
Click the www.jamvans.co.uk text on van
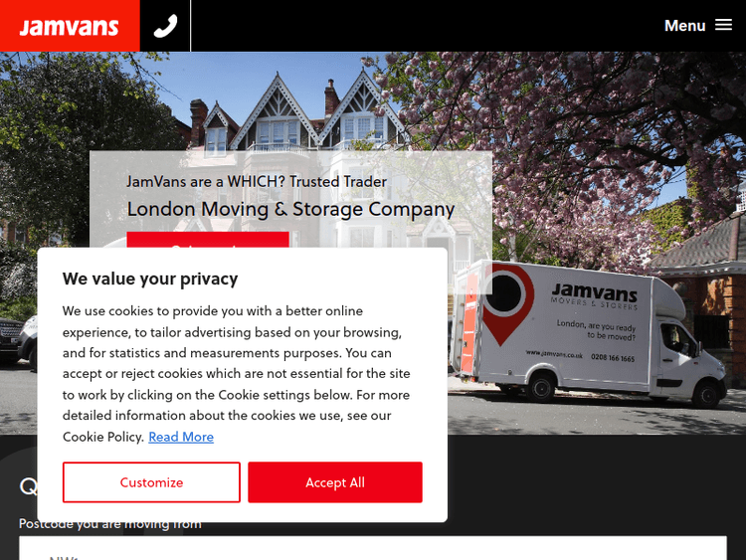coord(554,353)
